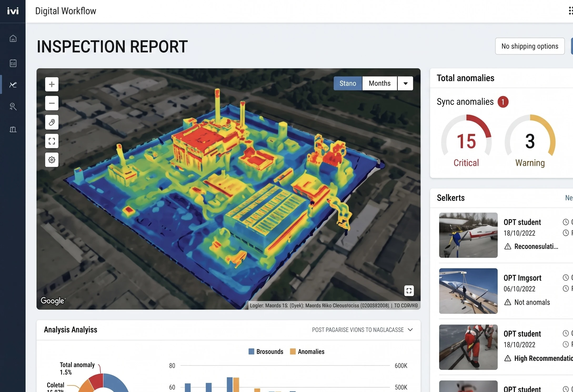
Task: Click the Recoonesulati status text
Action: pyautogui.click(x=536, y=247)
